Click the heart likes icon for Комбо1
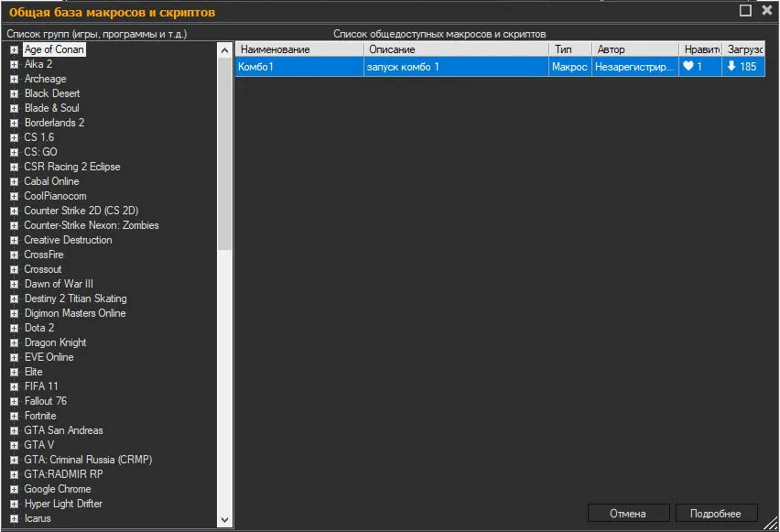The width and height of the screenshot is (780, 532). (688, 66)
